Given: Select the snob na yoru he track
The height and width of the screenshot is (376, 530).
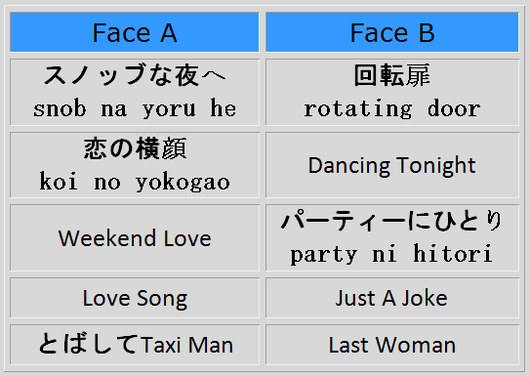Looking at the screenshot, I should [135, 92].
